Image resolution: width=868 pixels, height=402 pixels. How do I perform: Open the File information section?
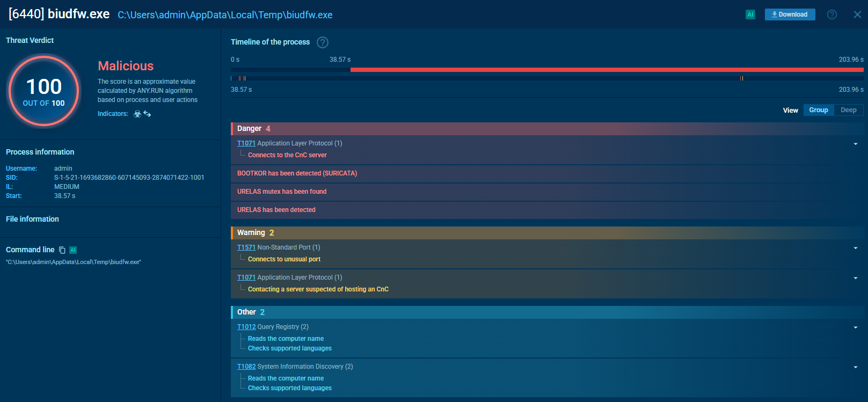32,219
